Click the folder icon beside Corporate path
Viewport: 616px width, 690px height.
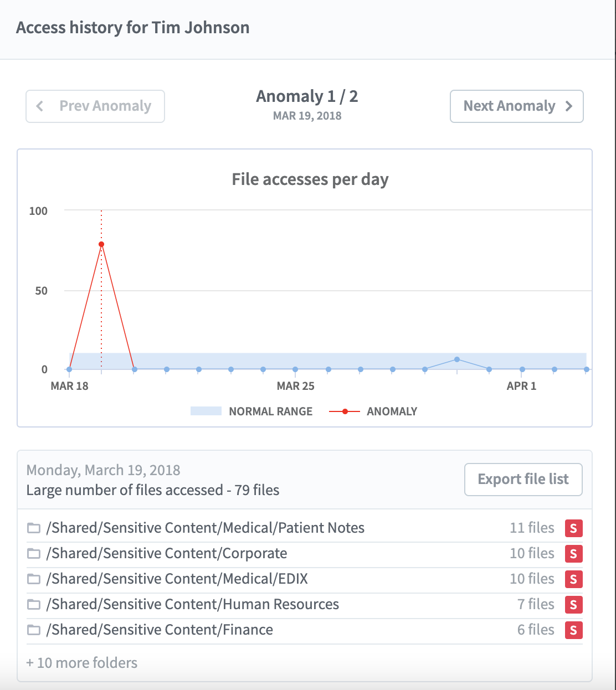(34, 554)
